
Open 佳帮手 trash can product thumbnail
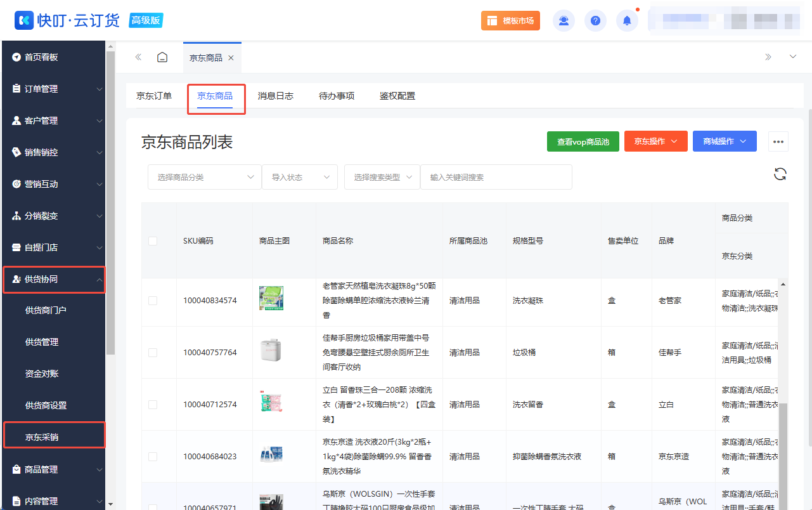click(271, 350)
